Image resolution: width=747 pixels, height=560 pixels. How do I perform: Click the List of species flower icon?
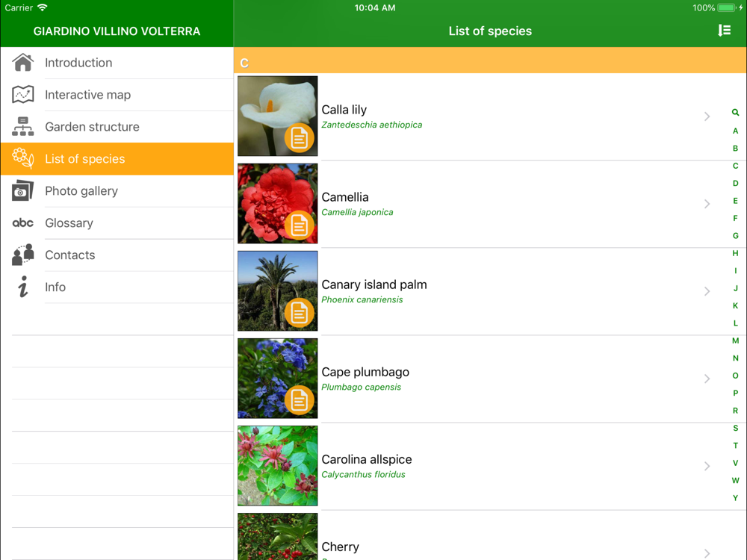click(23, 158)
